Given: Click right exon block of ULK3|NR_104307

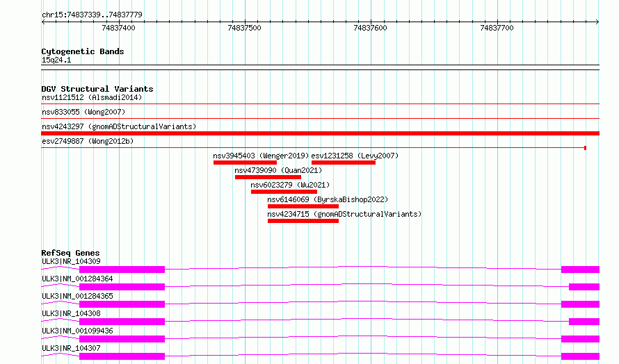Looking at the screenshot, I should tap(580, 356).
